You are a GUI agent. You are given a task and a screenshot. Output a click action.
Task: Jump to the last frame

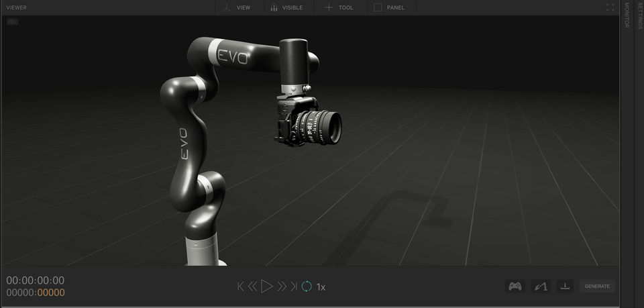pyautogui.click(x=294, y=287)
